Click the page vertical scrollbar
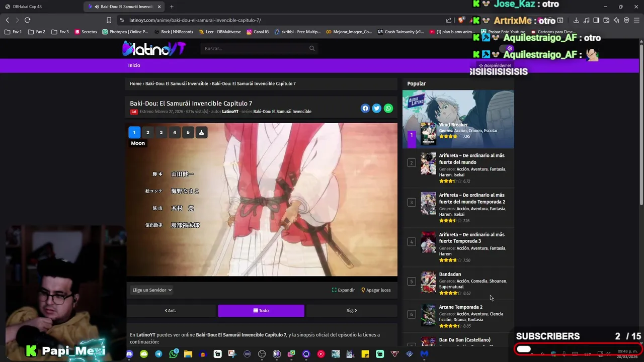644x362 pixels. (x=641, y=126)
